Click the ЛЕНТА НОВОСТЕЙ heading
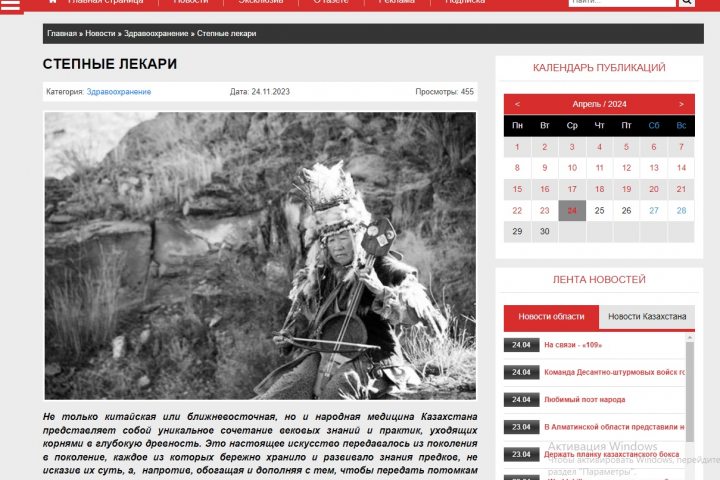This screenshot has width=720, height=480. coord(599,279)
